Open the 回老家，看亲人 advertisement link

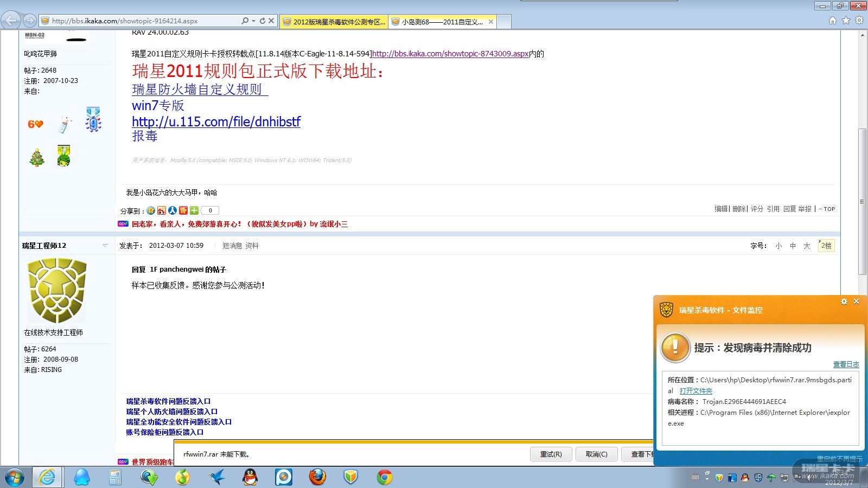(x=240, y=224)
